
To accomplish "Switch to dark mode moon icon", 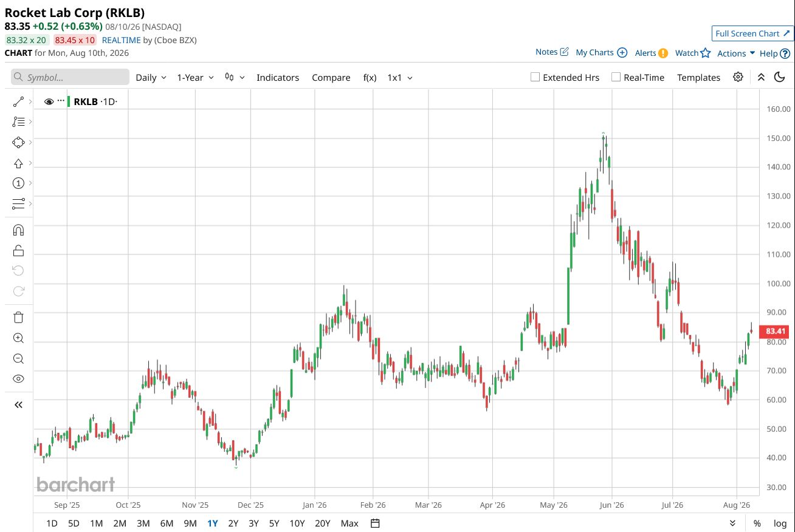I will coord(779,77).
